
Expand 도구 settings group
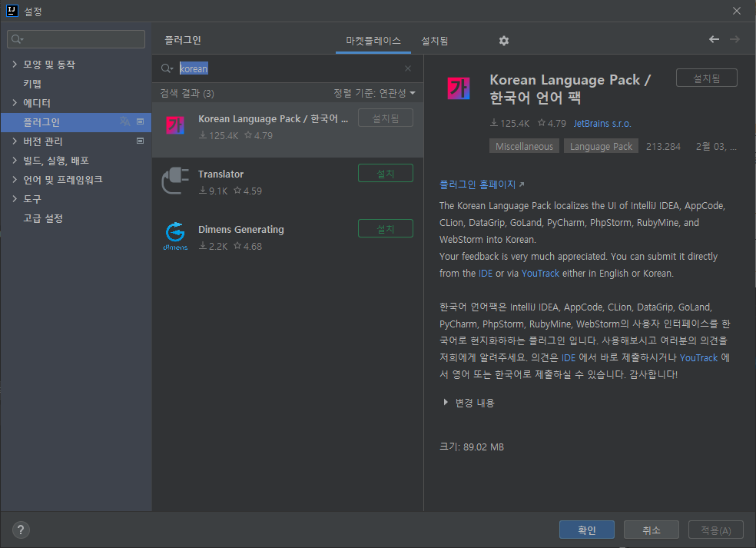[15, 199]
